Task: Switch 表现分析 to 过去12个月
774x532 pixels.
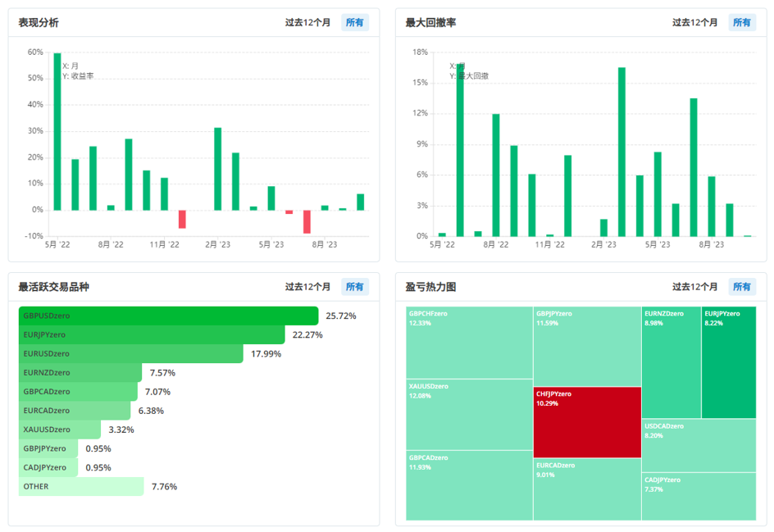Action: click(x=307, y=23)
